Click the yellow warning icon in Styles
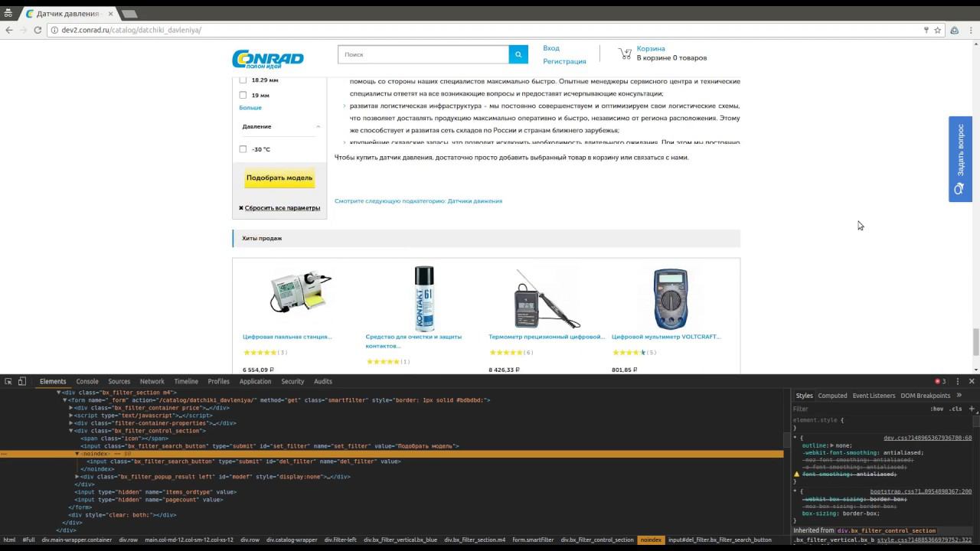Image resolution: width=980 pixels, height=551 pixels. (796, 474)
